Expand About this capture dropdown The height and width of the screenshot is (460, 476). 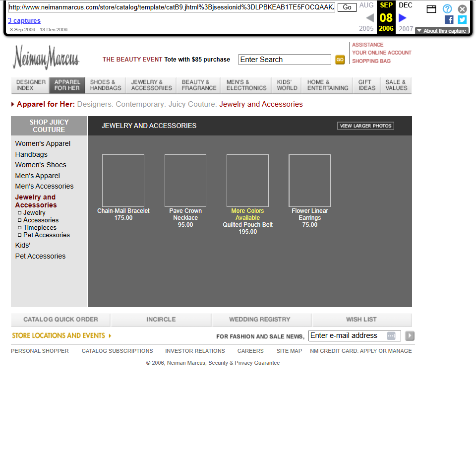[x=442, y=31]
